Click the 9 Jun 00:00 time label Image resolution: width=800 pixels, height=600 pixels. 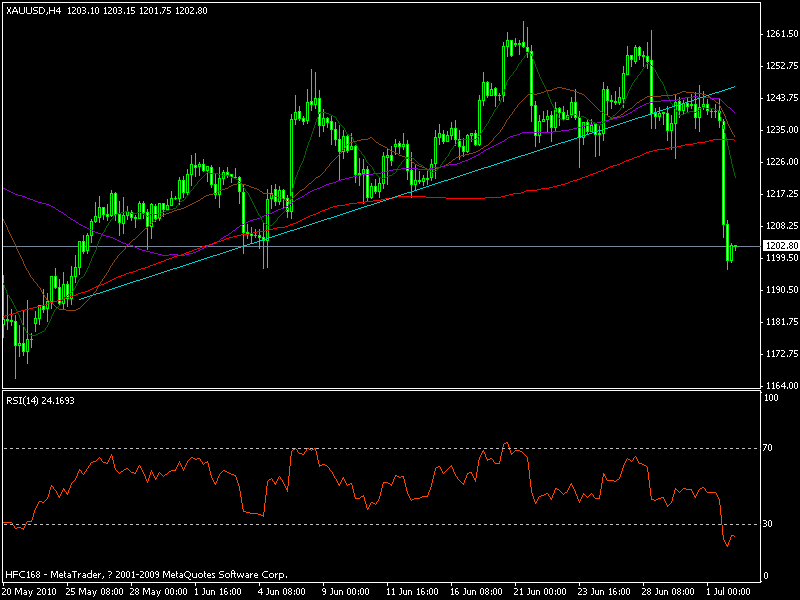pyautogui.click(x=345, y=592)
